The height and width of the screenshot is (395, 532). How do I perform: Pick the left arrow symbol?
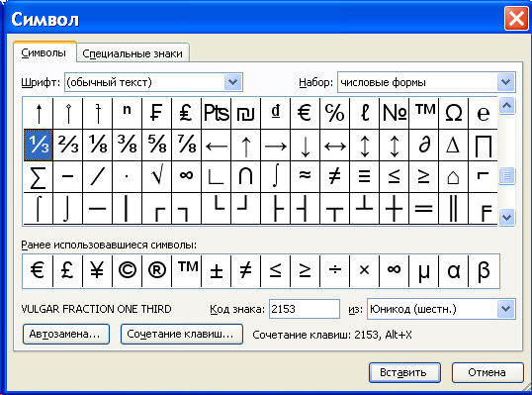point(217,145)
